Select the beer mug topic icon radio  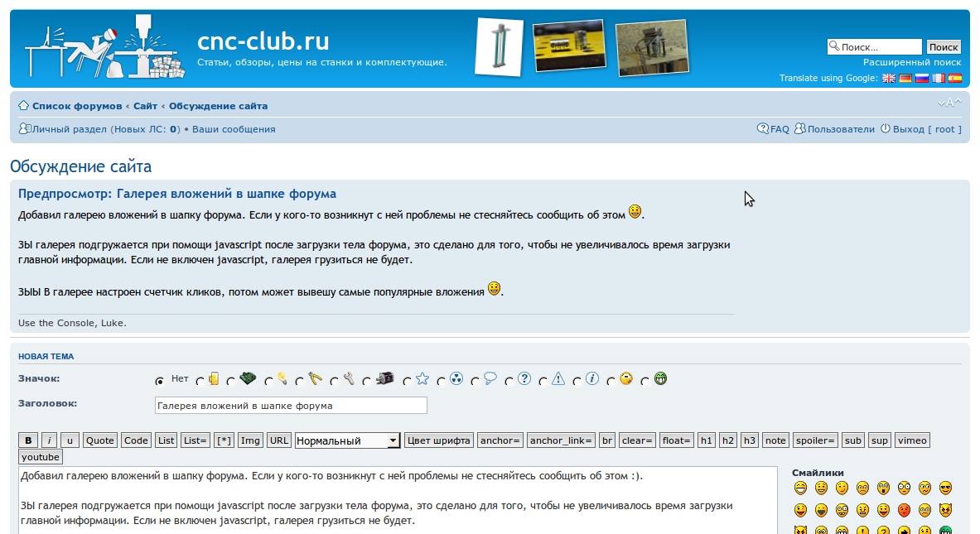[x=200, y=381]
